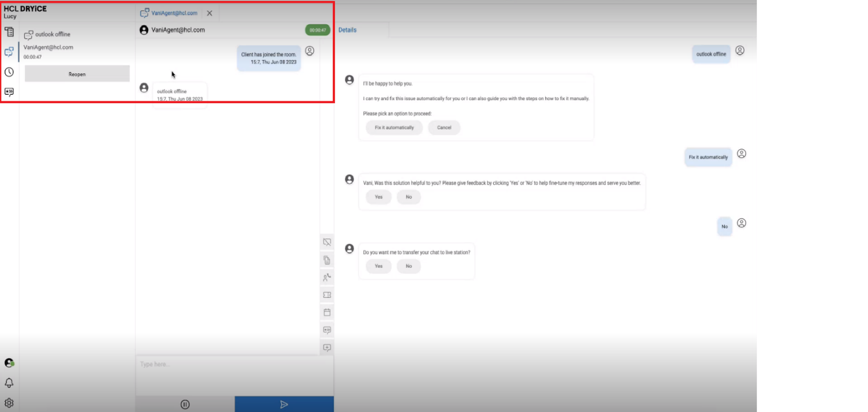Click Yes under solution helpful question
The height and width of the screenshot is (412, 868).
click(378, 197)
